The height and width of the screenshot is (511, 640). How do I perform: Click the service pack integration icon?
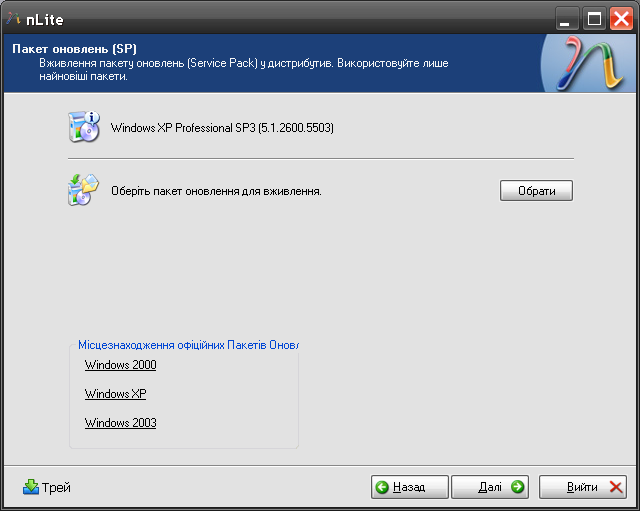click(x=83, y=190)
